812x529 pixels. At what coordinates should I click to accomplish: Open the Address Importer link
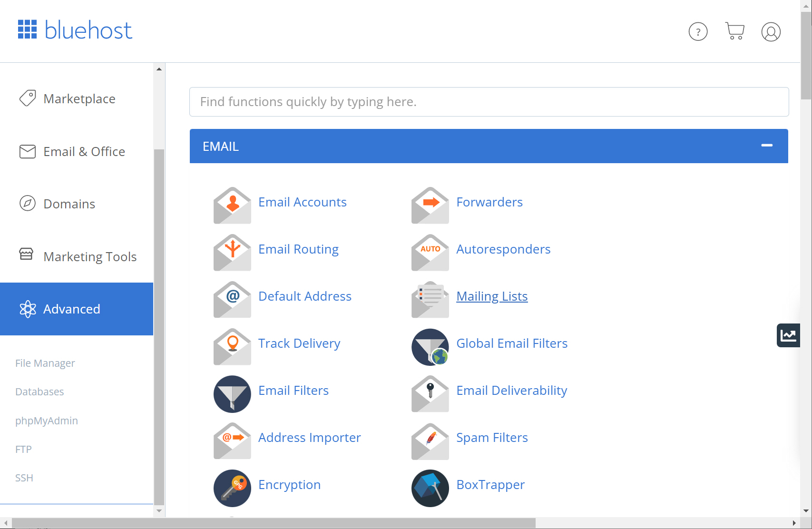coord(310,437)
